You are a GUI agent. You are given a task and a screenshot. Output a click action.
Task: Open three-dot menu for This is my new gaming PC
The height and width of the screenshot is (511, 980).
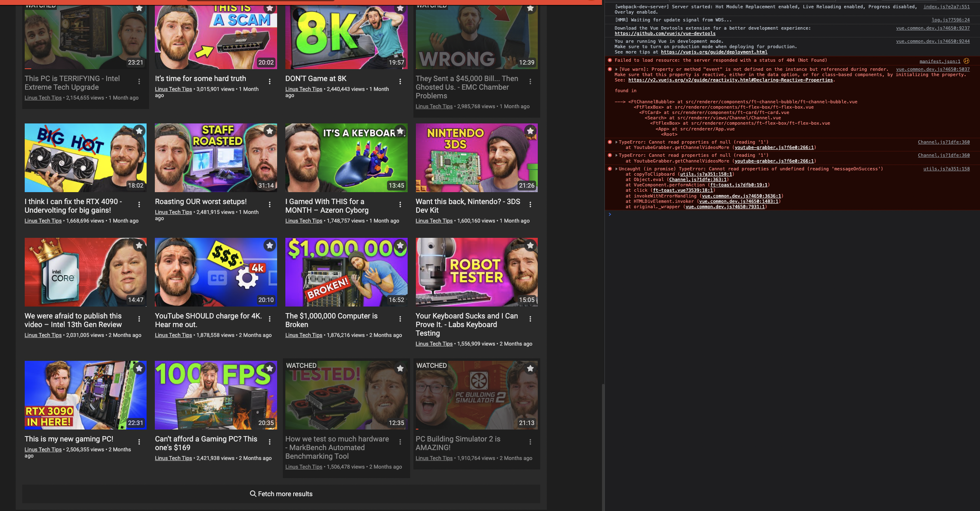point(139,442)
